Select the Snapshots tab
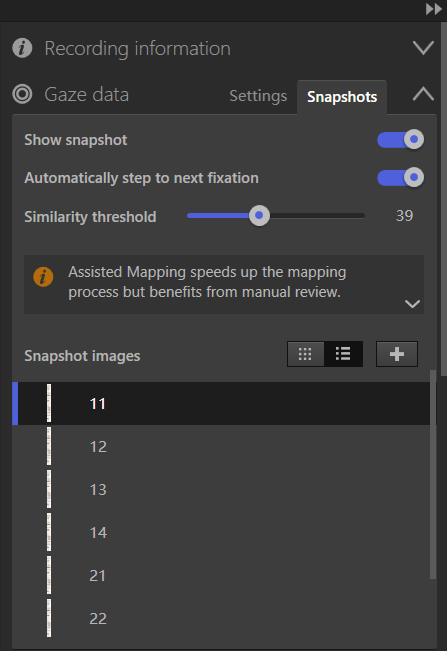Image resolution: width=447 pixels, height=651 pixels. click(x=342, y=97)
